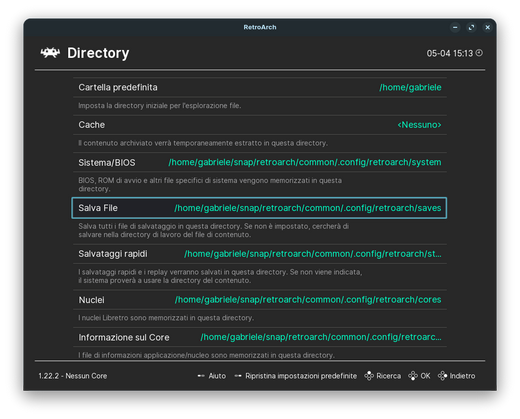Close the RetroArch window
The width and height of the screenshot is (520, 419).
tap(487, 27)
